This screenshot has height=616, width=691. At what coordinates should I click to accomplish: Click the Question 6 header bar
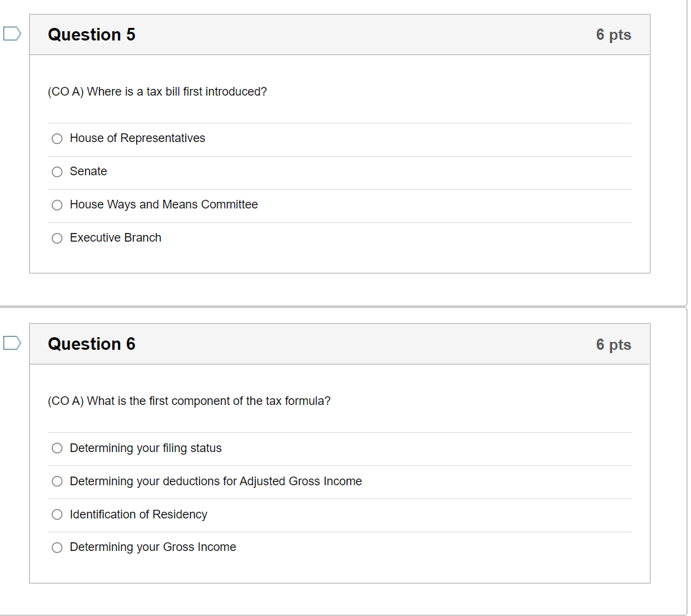340,344
